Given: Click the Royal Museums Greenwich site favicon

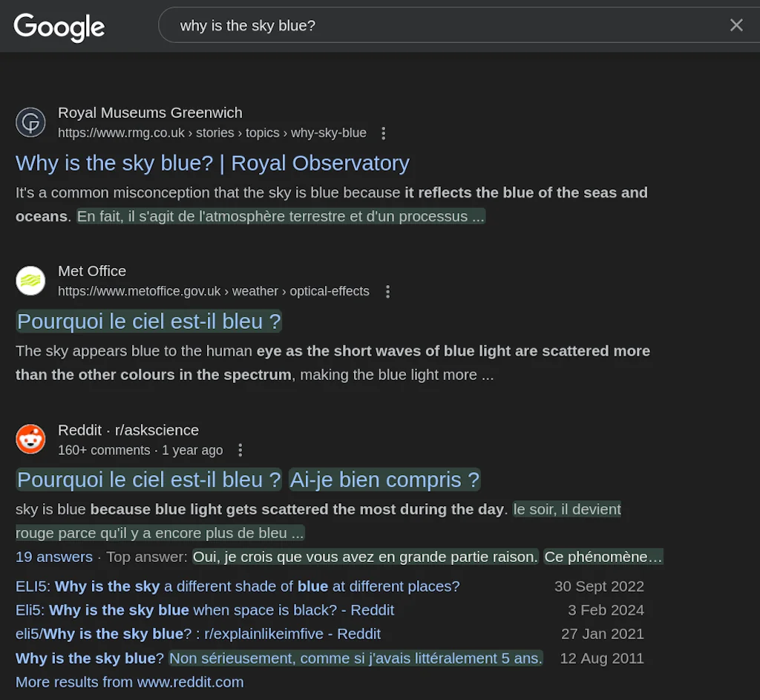Looking at the screenshot, I should tap(30, 122).
